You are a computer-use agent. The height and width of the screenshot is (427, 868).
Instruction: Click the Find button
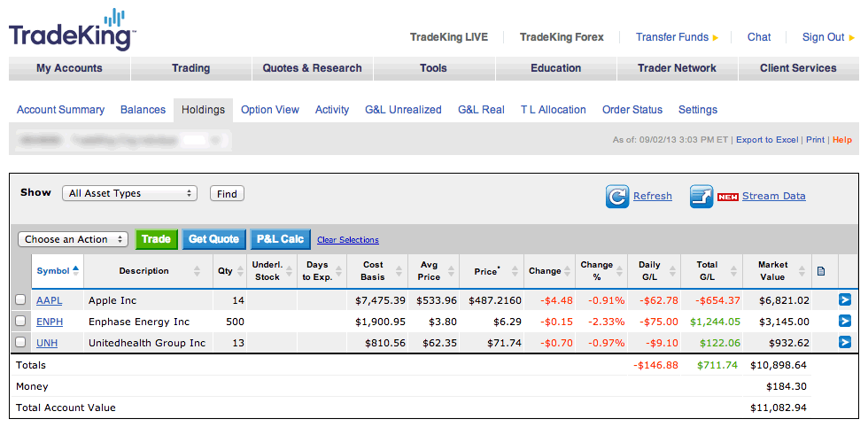(227, 194)
